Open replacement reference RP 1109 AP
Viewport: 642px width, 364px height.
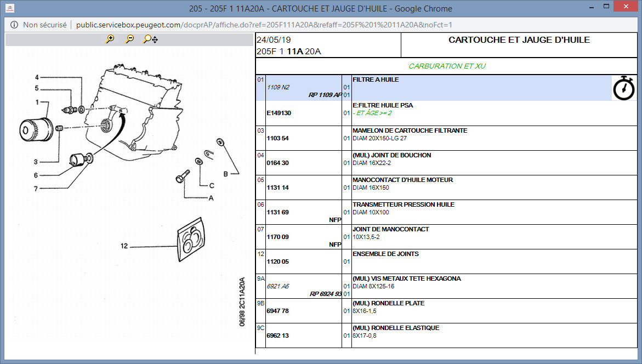click(325, 95)
